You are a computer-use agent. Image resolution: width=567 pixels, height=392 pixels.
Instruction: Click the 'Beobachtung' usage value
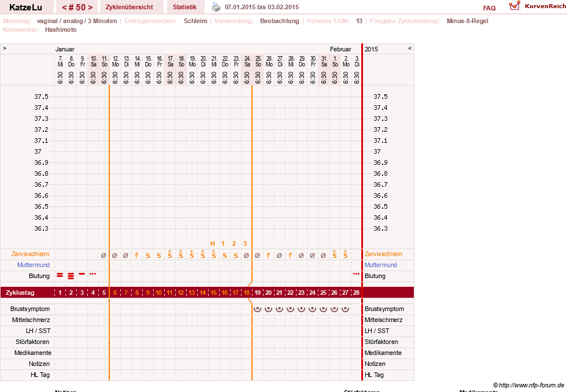point(280,21)
